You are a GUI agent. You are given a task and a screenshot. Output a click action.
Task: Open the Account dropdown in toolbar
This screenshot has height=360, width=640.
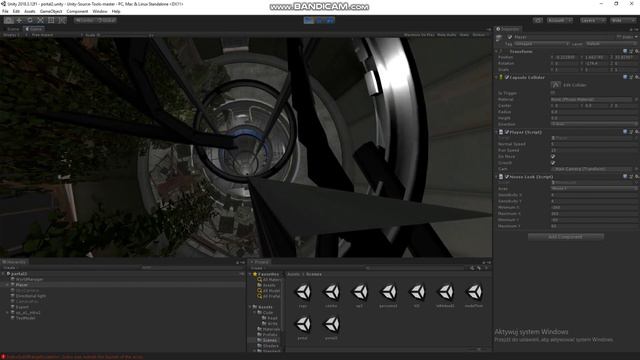point(560,20)
